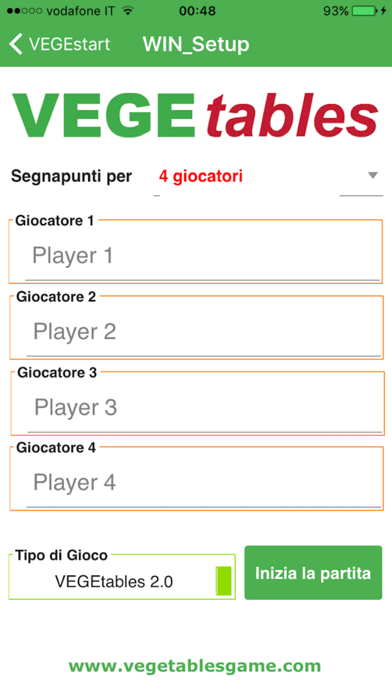Open the www.vegetablesgame.com link
The width and height of the screenshot is (392, 696).
pos(194,666)
